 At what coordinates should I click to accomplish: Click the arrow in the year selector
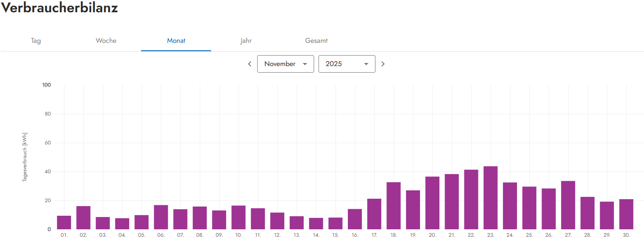pyautogui.click(x=366, y=64)
